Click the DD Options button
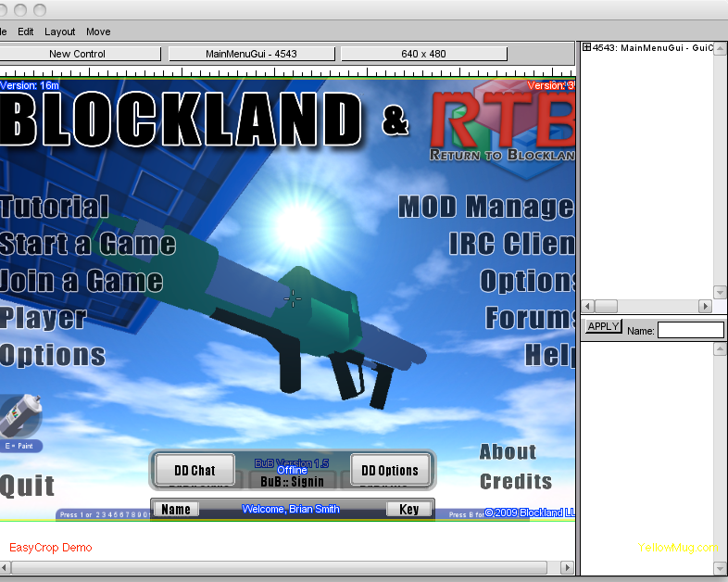The width and height of the screenshot is (728, 582). (390, 470)
